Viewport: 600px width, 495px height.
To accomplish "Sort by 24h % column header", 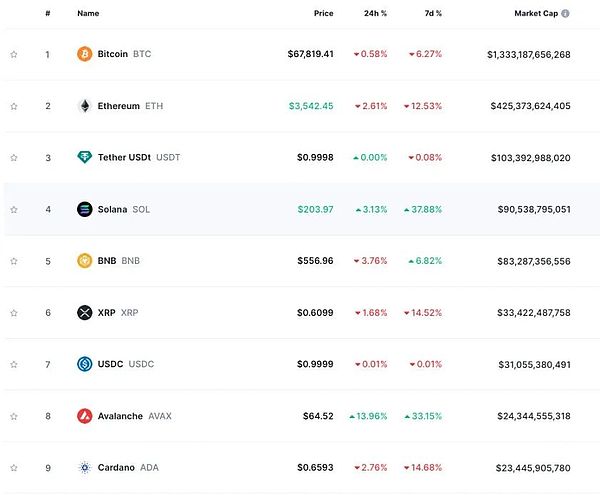I will 376,14.
